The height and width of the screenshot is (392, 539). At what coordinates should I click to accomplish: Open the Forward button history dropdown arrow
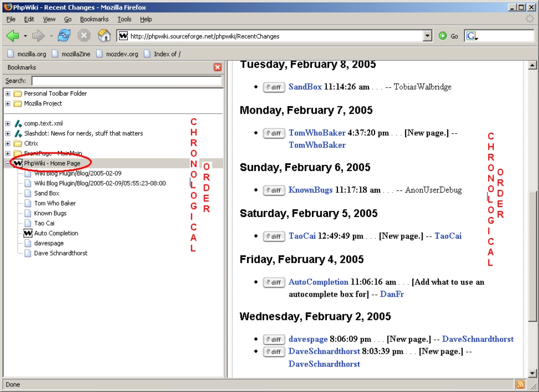click(51, 36)
